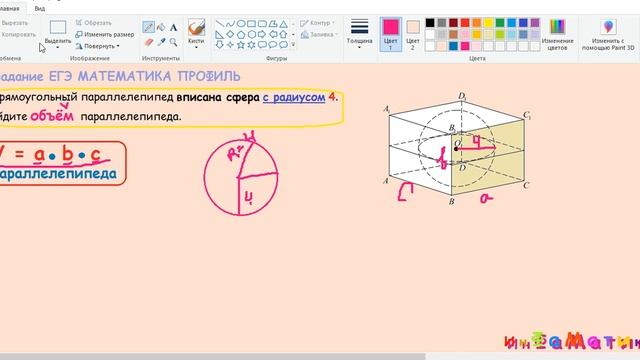Select the Fill with color bucket tool
This screenshot has width=640, height=360.
coord(161,27)
